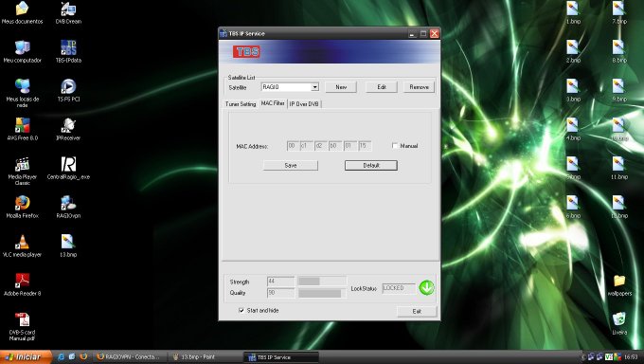Enable the Manual MAC address checkbox

tap(395, 146)
